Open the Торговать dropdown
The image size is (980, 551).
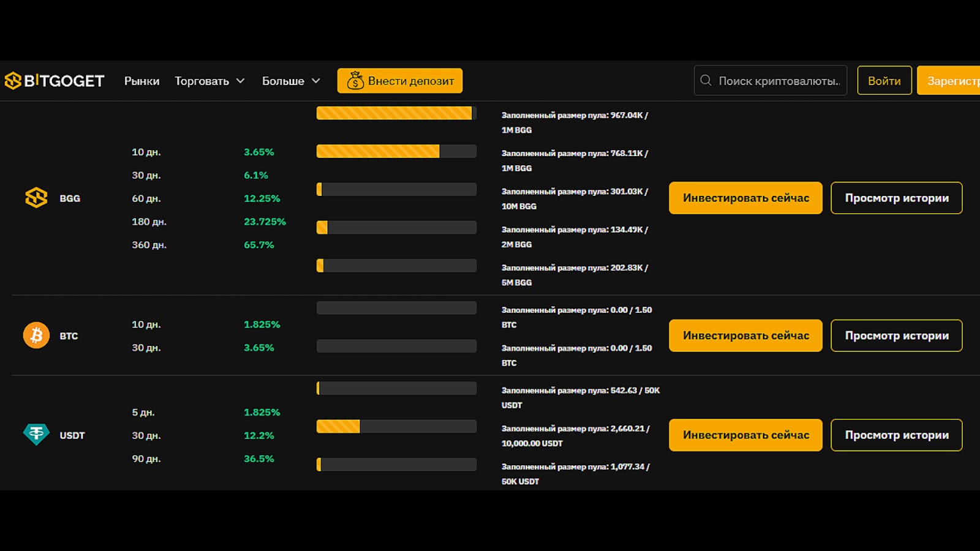click(x=209, y=80)
